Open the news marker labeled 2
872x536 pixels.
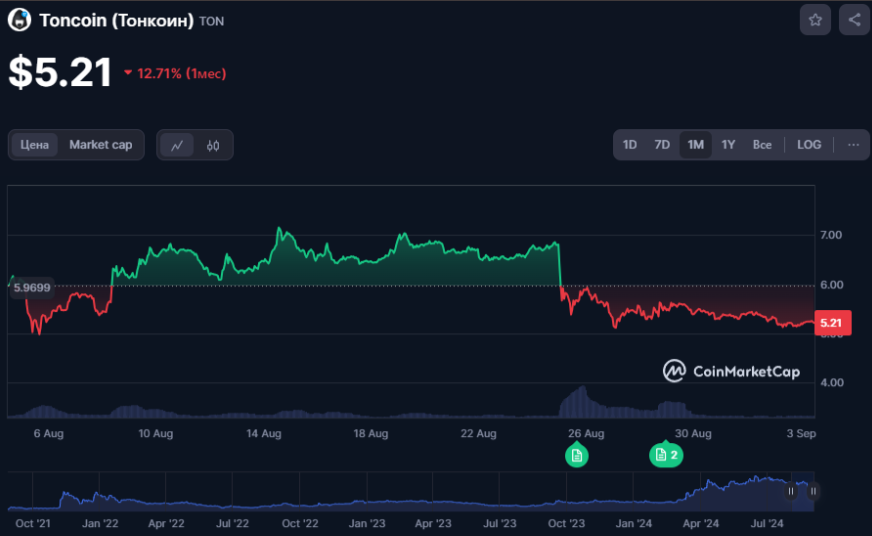(x=666, y=455)
